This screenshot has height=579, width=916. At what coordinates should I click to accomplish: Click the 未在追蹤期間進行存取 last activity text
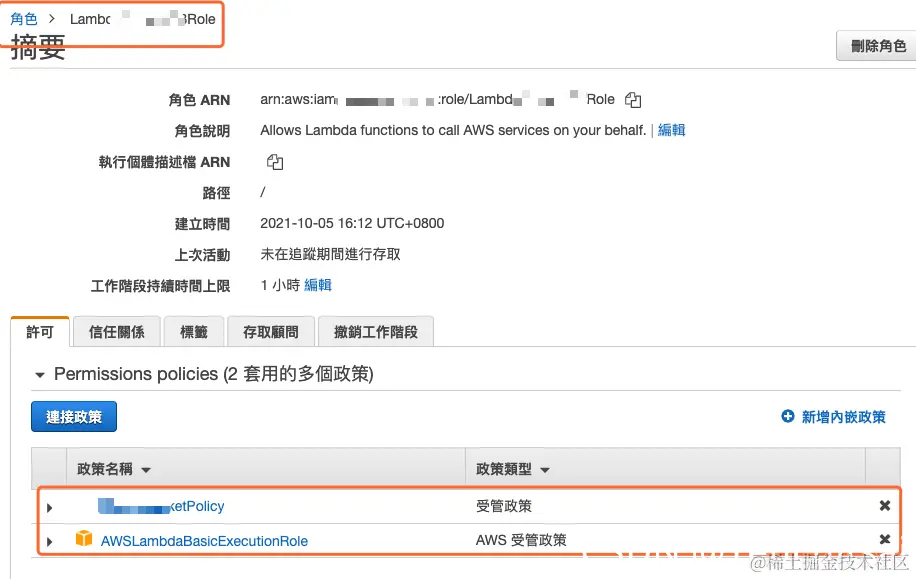(330, 254)
